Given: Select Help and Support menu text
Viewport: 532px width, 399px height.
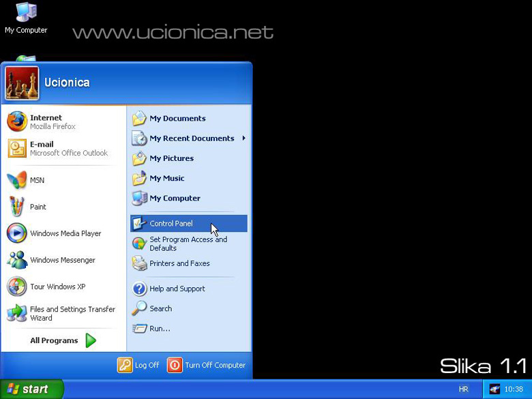Looking at the screenshot, I should click(x=177, y=289).
